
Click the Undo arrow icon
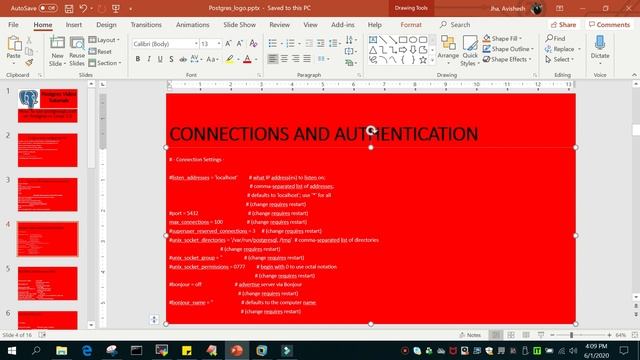83,8
